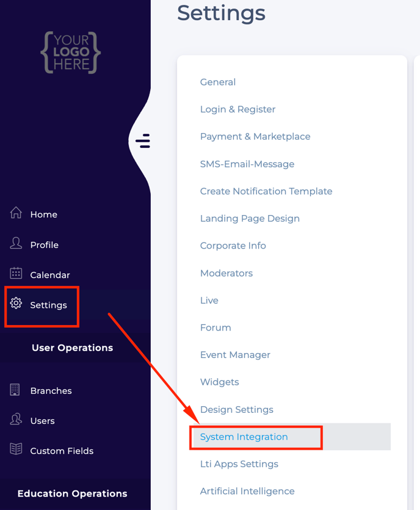Select Artificial Intelligence settings
This screenshot has width=420, height=510.
pos(247,491)
